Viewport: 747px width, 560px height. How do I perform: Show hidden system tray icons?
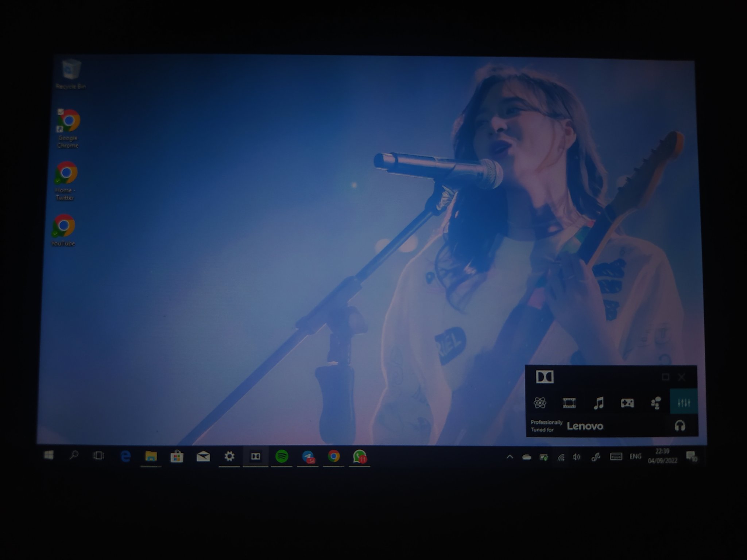click(x=510, y=456)
